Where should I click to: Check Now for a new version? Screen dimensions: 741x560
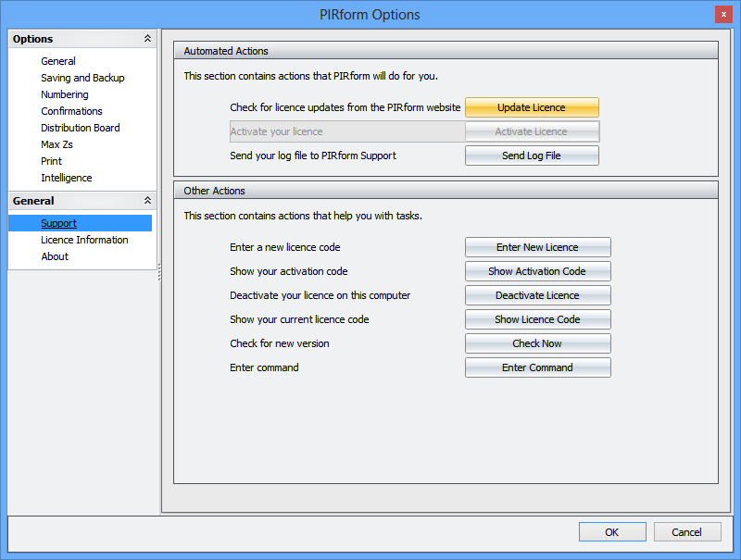pos(537,343)
